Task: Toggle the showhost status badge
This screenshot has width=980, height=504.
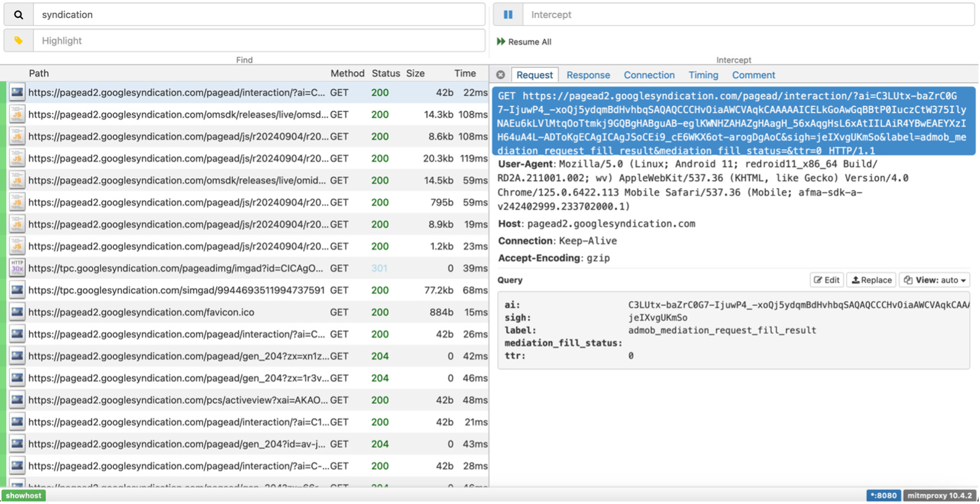Action: coord(23,495)
